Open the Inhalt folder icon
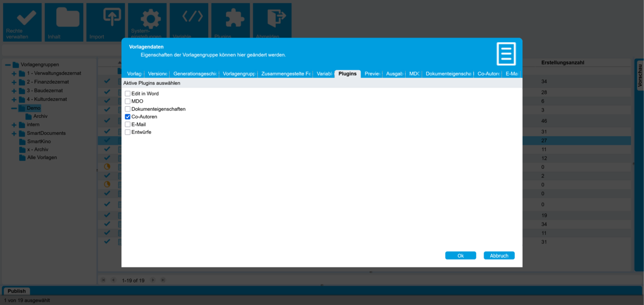Image resolution: width=644 pixels, height=305 pixels. pos(65,19)
